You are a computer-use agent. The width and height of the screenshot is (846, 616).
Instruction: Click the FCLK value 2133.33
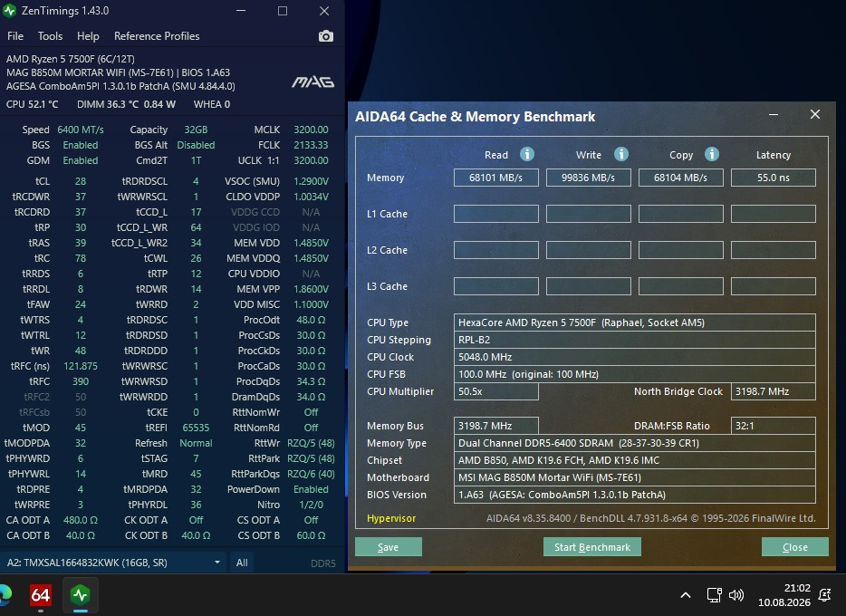click(x=311, y=145)
